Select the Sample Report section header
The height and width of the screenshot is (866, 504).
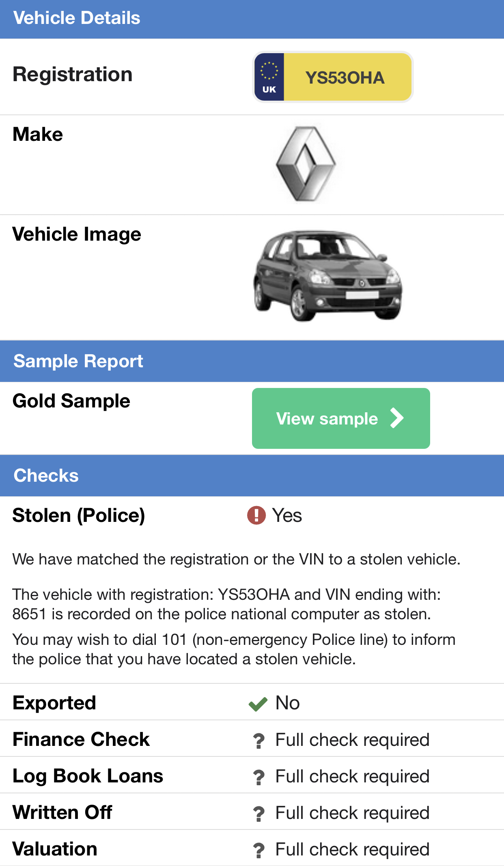pos(252,361)
